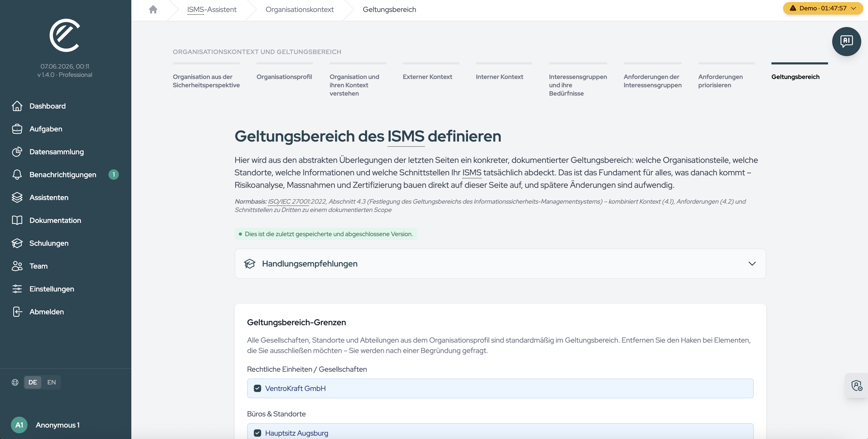Uncheck the VentroKraft GmbH checkbox
868x439 pixels.
click(x=257, y=388)
